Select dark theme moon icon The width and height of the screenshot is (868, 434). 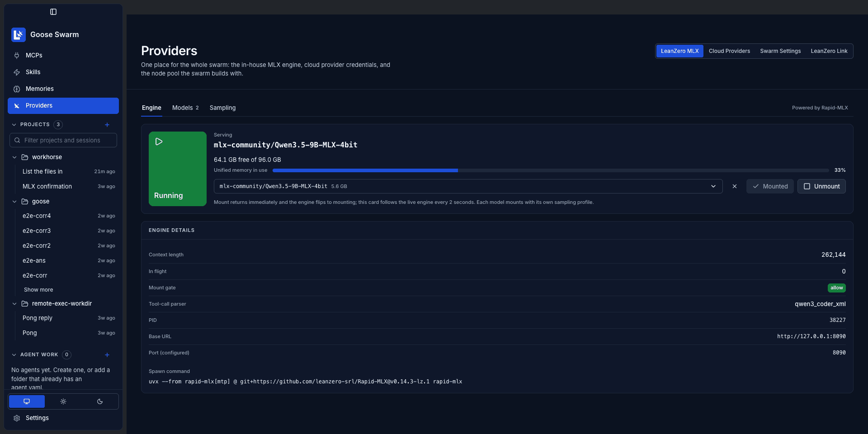(x=100, y=401)
